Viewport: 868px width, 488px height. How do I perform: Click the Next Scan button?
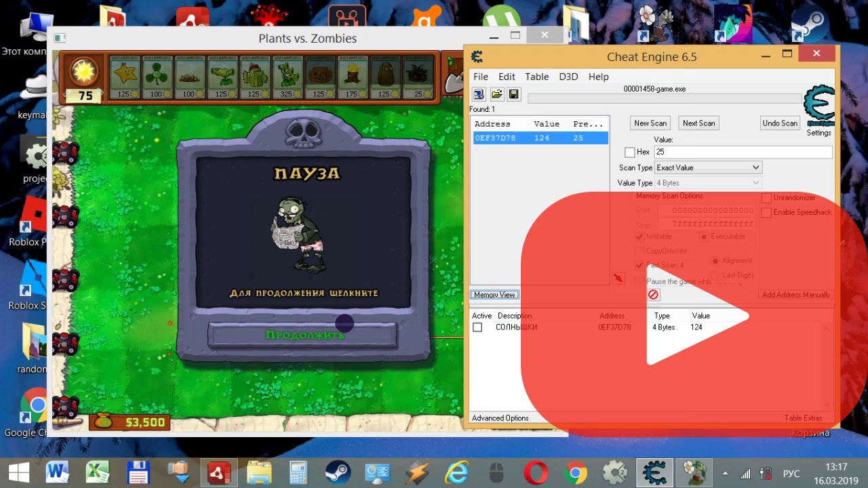click(698, 123)
